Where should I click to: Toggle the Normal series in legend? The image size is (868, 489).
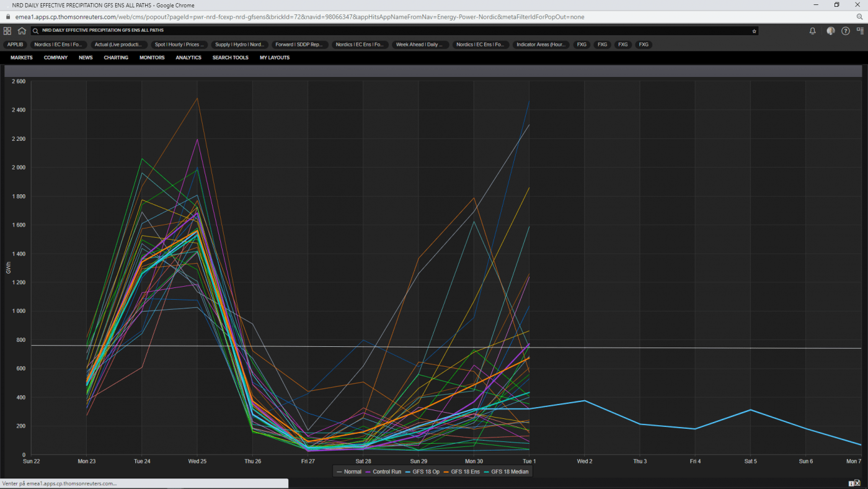(349, 472)
